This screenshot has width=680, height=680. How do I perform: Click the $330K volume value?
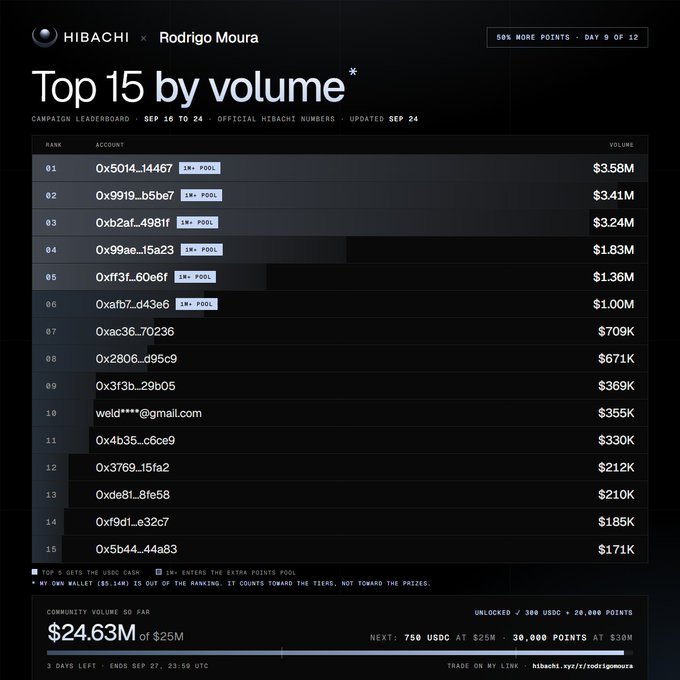pyautogui.click(x=616, y=441)
